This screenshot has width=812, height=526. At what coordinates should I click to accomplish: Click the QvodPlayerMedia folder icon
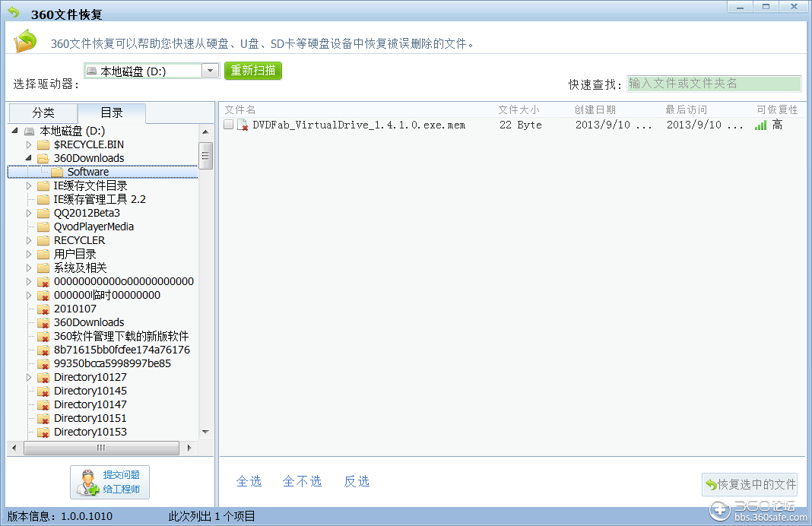click(x=43, y=227)
